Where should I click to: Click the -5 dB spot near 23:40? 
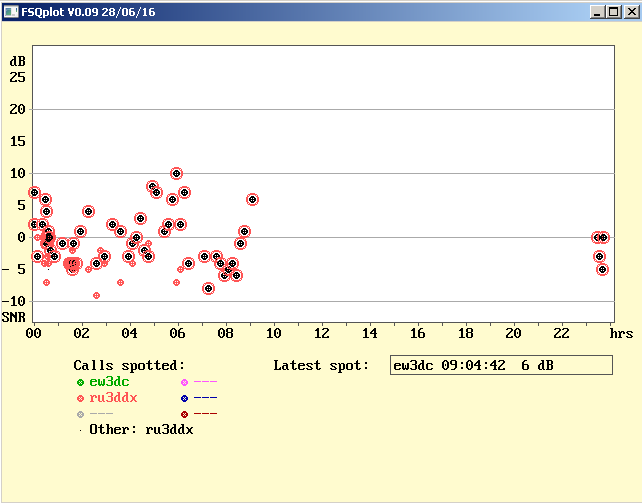(x=602, y=270)
